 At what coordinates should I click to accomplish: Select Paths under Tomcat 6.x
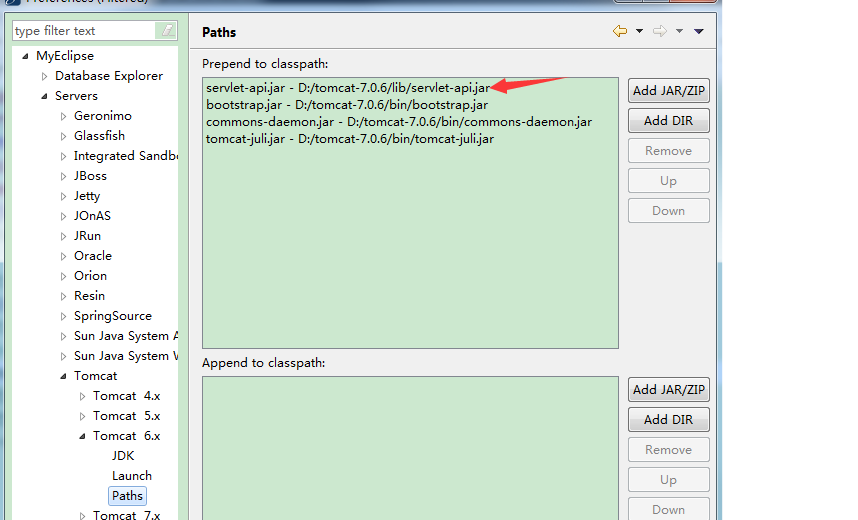[127, 496]
